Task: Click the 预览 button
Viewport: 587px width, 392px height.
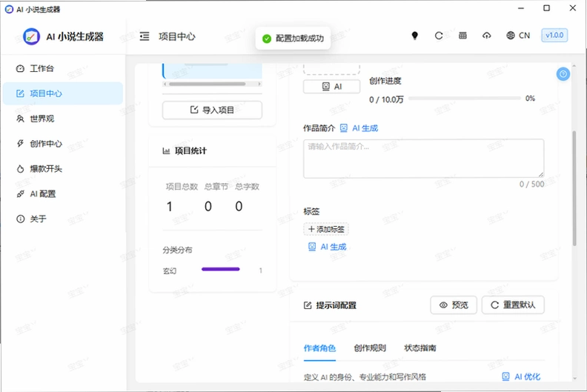Action: (454, 305)
